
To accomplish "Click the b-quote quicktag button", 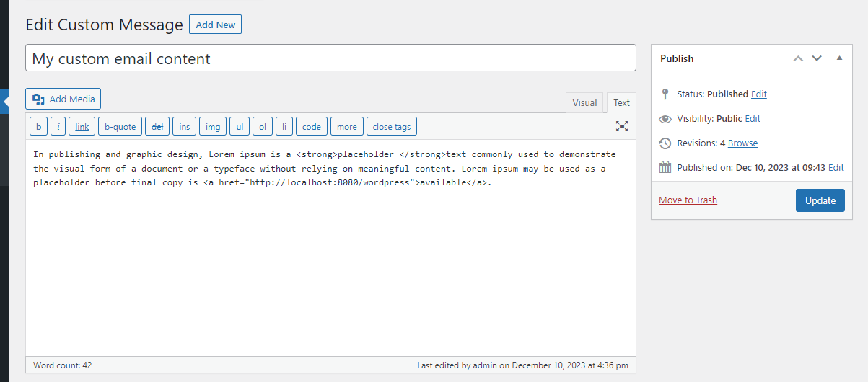I will (120, 127).
